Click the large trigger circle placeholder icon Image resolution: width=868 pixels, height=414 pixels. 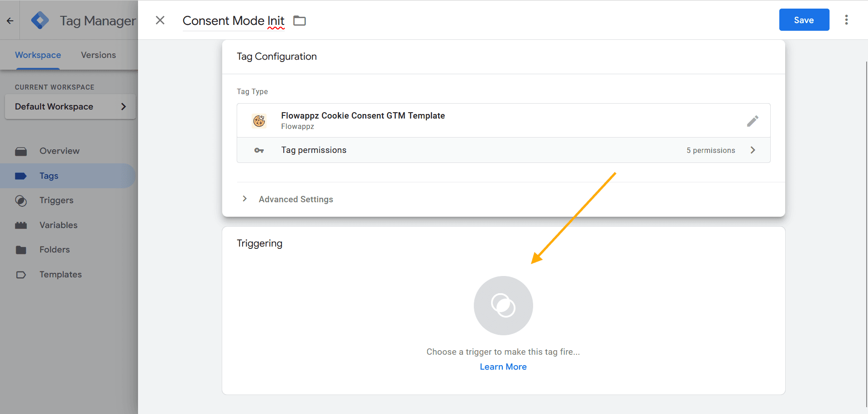(x=503, y=305)
